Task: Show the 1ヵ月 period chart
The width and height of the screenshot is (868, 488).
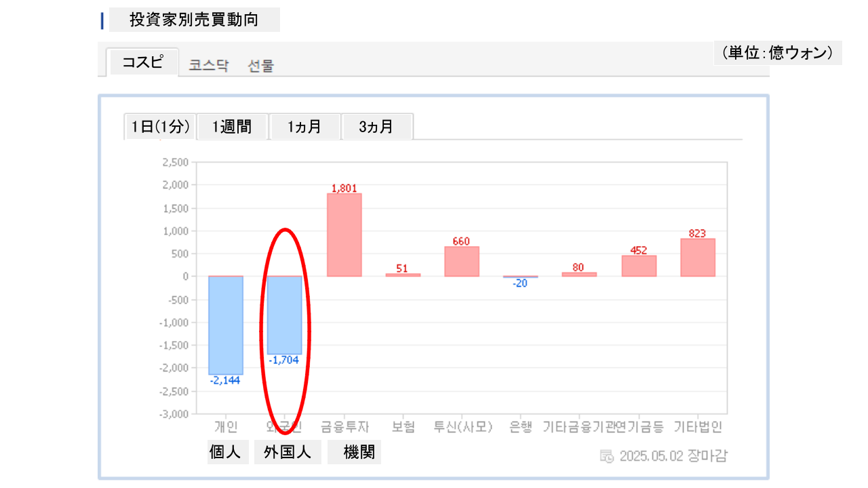Action: tap(304, 127)
